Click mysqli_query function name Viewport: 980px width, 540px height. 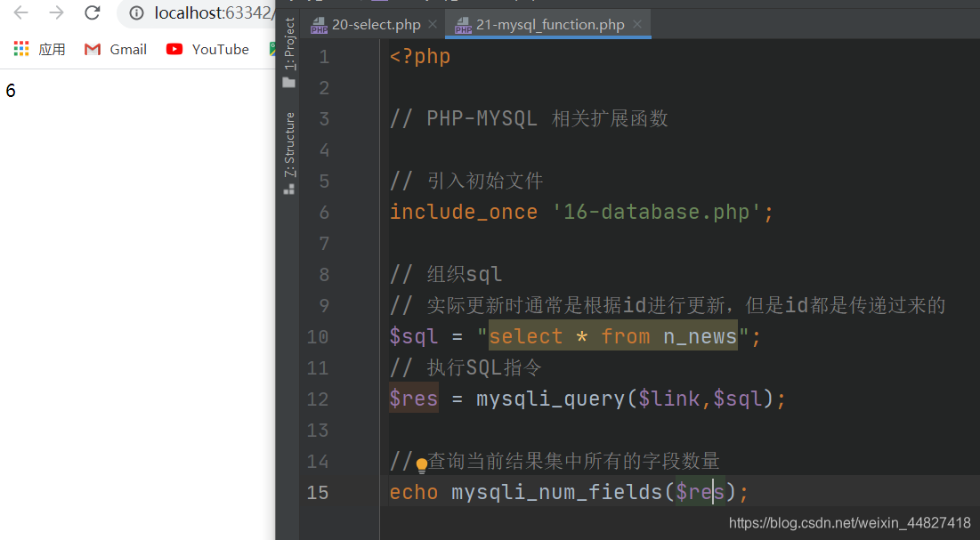(x=550, y=399)
